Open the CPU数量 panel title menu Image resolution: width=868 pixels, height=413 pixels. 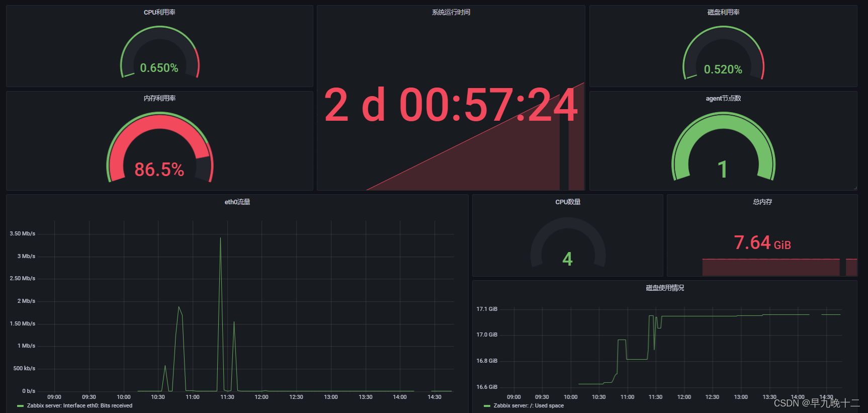pos(568,202)
